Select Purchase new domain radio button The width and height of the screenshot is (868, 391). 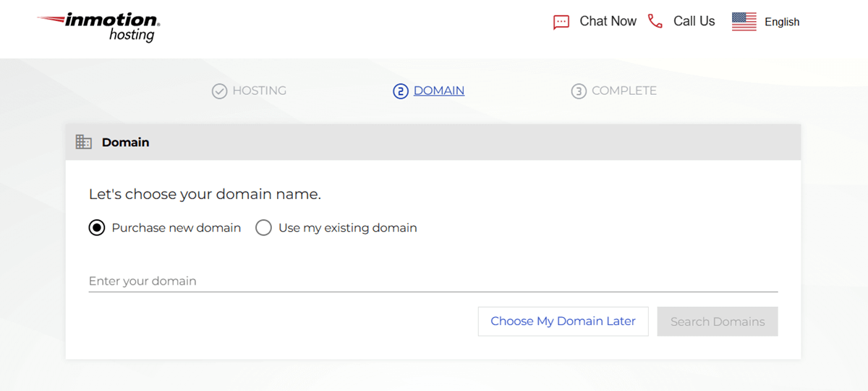tap(97, 228)
